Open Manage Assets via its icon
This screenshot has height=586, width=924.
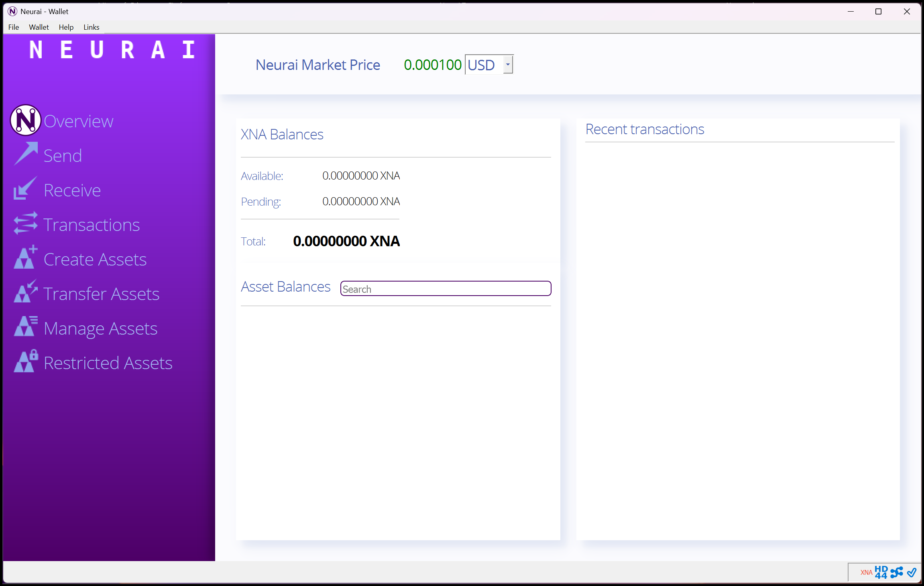coord(25,327)
